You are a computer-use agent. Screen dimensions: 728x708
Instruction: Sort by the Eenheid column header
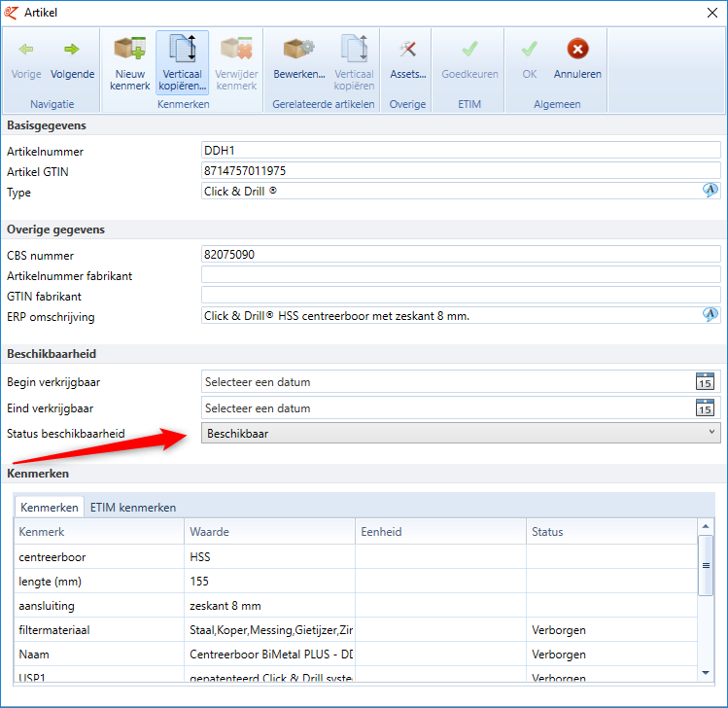pyautogui.click(x=440, y=531)
